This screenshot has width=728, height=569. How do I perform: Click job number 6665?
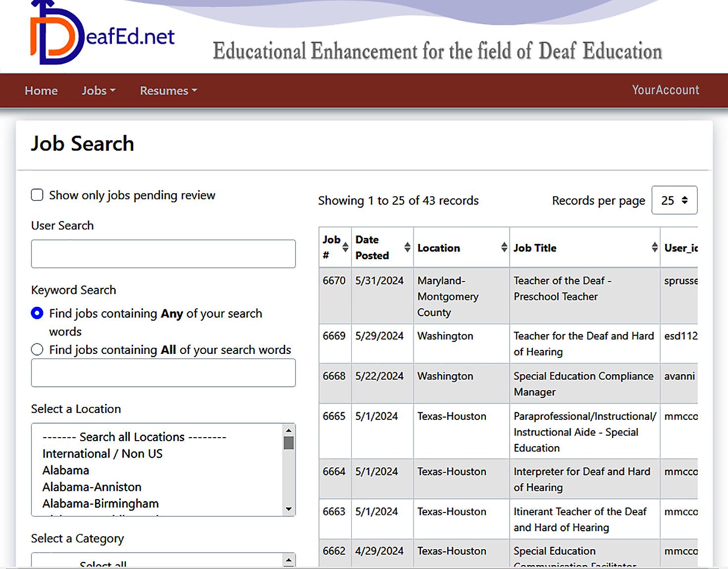(334, 416)
